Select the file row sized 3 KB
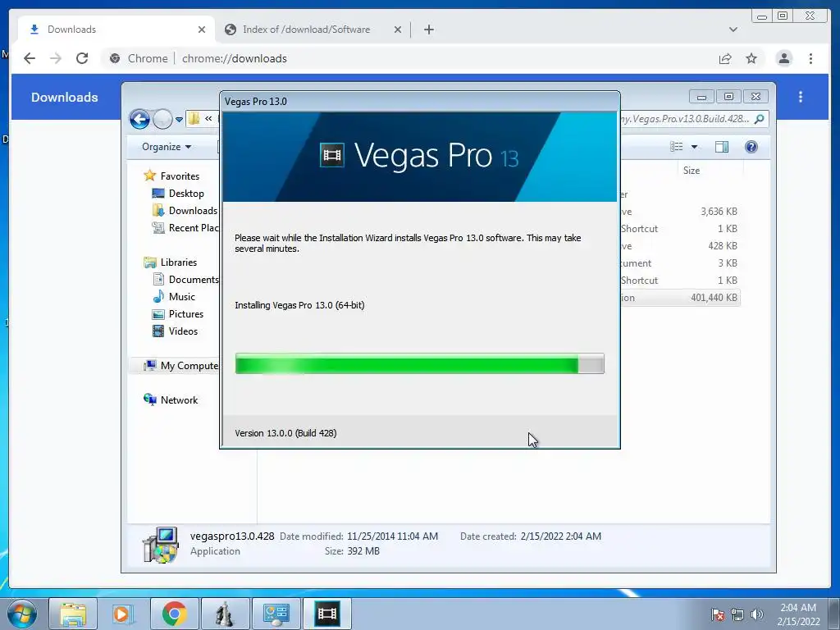The image size is (840, 630). tap(680, 263)
